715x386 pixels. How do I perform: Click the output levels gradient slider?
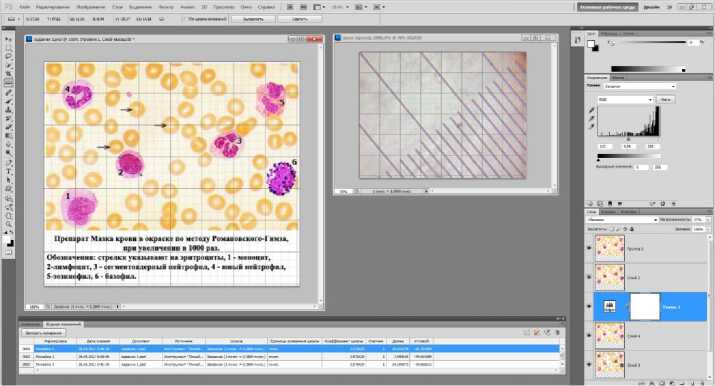[629, 157]
